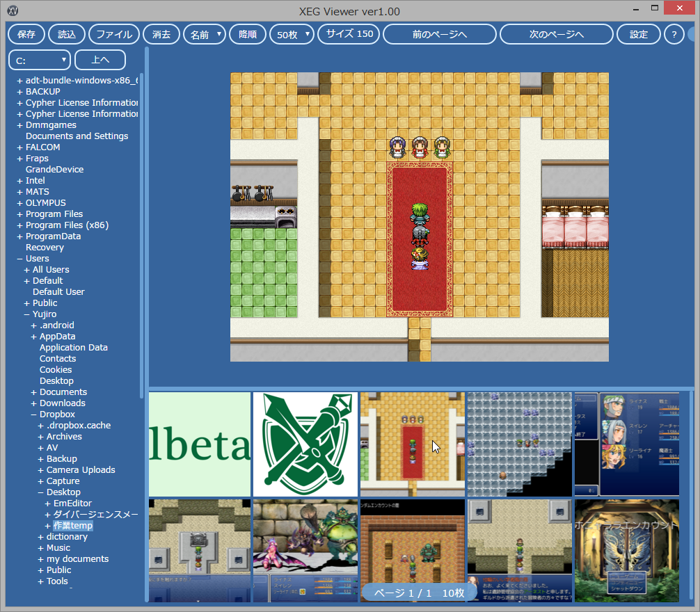Collapse the Dropbox folder

pyautogui.click(x=34, y=414)
